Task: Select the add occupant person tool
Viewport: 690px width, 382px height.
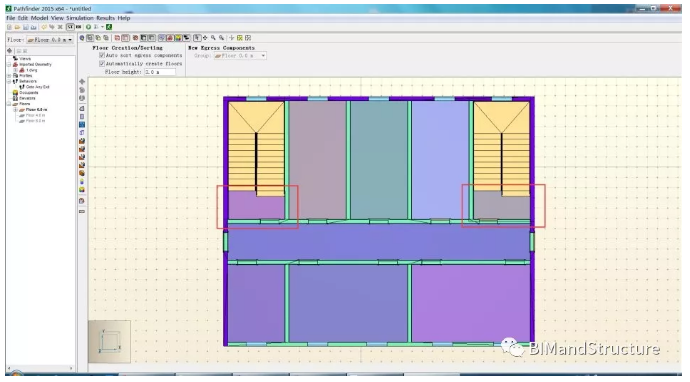Action: (x=82, y=182)
